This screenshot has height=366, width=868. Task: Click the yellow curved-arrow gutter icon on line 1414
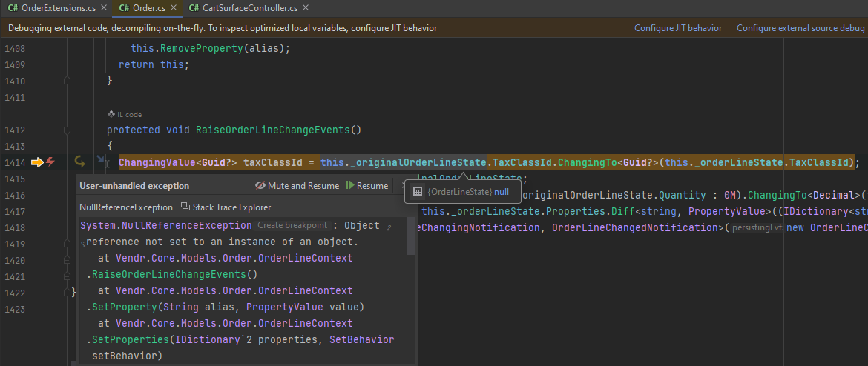click(79, 162)
